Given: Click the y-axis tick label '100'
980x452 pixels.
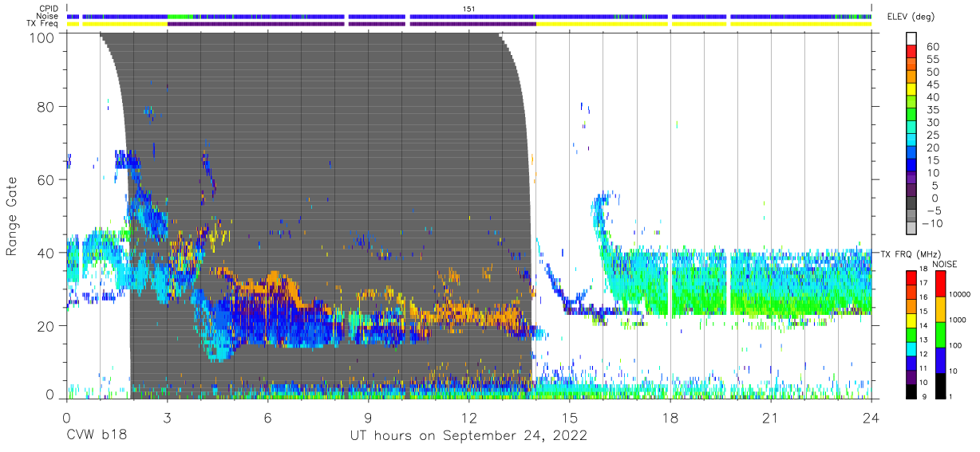Looking at the screenshot, I should 42,37.
